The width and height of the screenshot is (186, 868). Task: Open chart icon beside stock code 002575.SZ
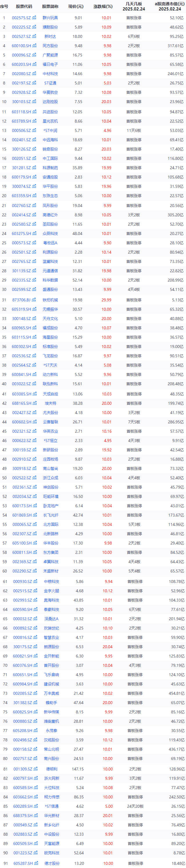click(34, 17)
